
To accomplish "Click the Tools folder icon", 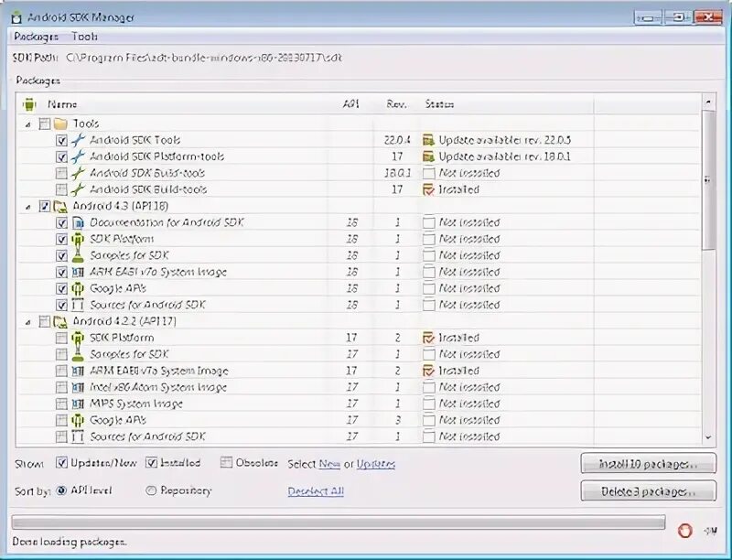I will coord(60,124).
